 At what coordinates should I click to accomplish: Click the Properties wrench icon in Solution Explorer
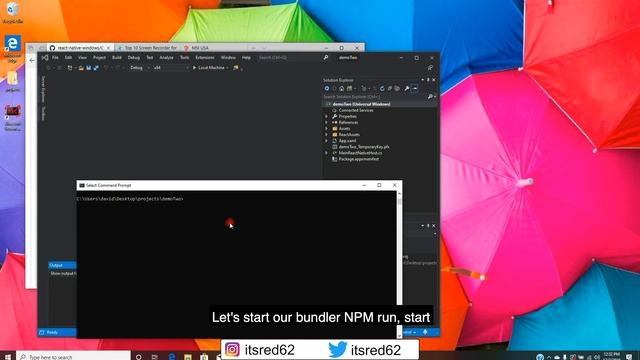pyautogui.click(x=407, y=88)
